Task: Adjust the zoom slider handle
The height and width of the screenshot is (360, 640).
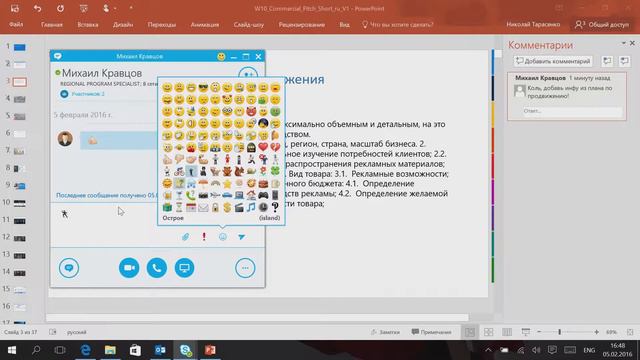Action: click(560, 332)
